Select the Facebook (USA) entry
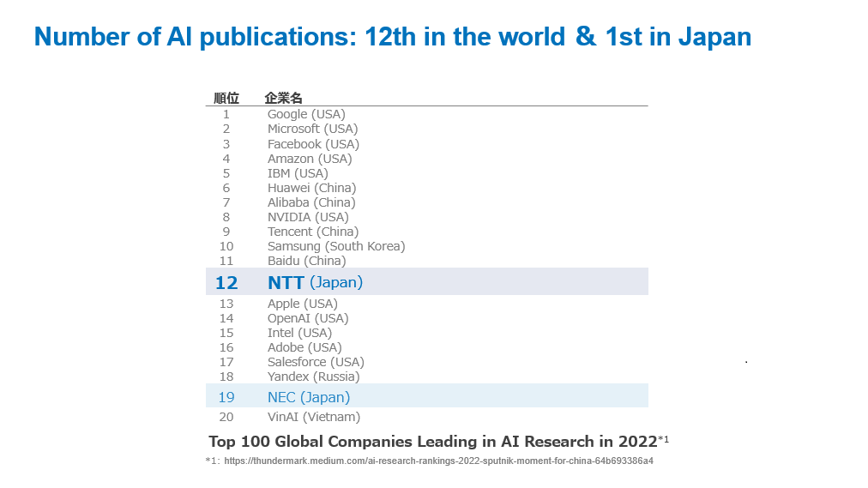The image size is (868, 488). pos(313,144)
